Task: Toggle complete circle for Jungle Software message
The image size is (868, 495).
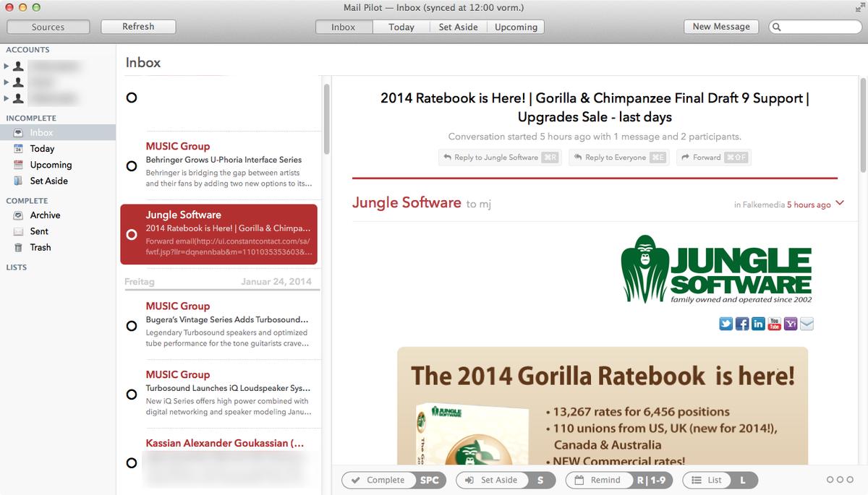Action: pos(132,235)
